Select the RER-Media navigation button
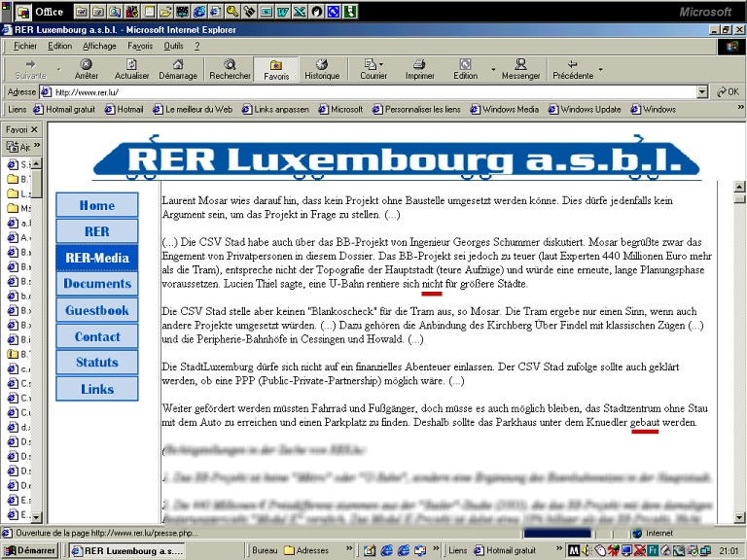This screenshot has width=747, height=560. point(96,258)
